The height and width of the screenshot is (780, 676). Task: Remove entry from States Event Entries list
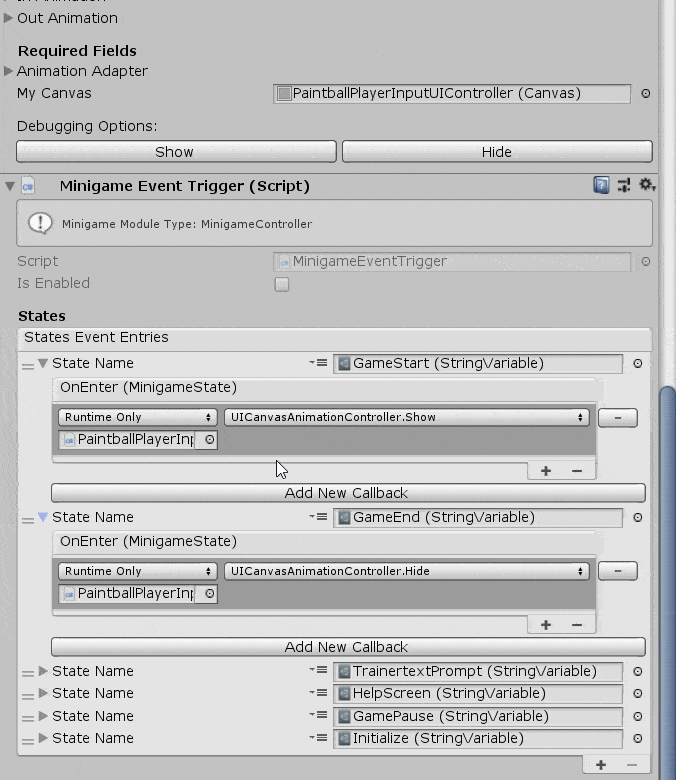click(x=632, y=765)
